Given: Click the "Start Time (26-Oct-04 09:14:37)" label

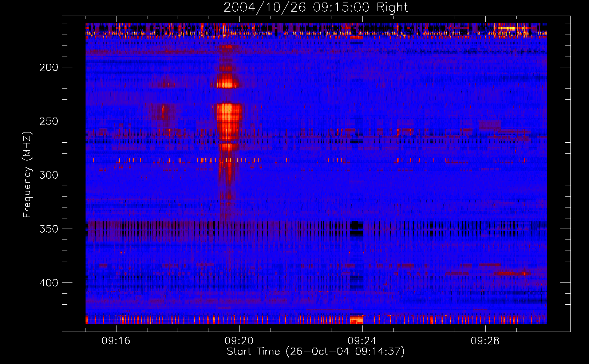Looking at the screenshot, I should [x=316, y=352].
